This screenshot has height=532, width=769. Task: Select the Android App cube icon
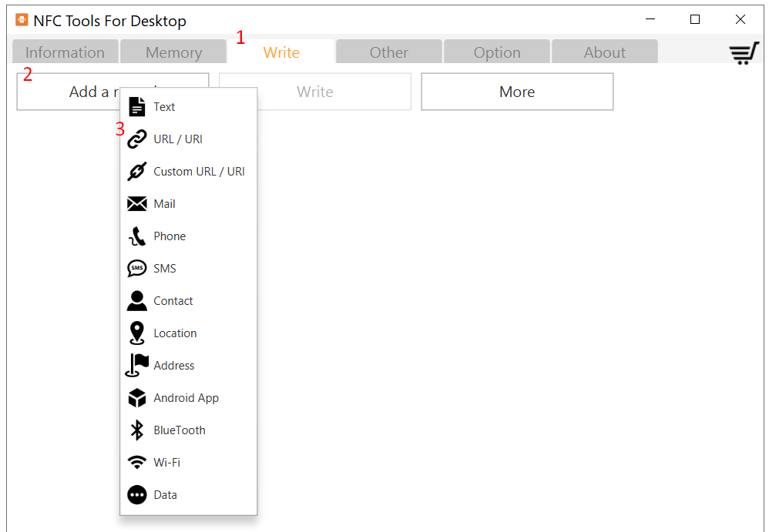click(x=137, y=398)
